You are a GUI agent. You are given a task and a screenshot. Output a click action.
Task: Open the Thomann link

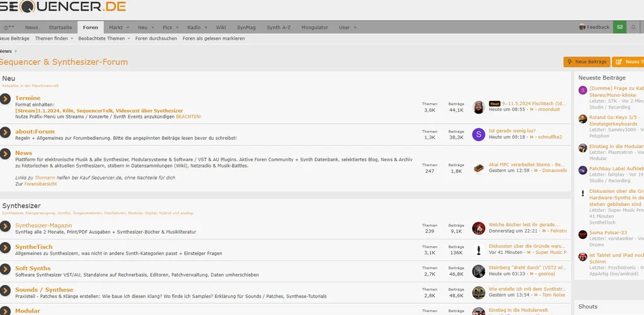pos(45,178)
